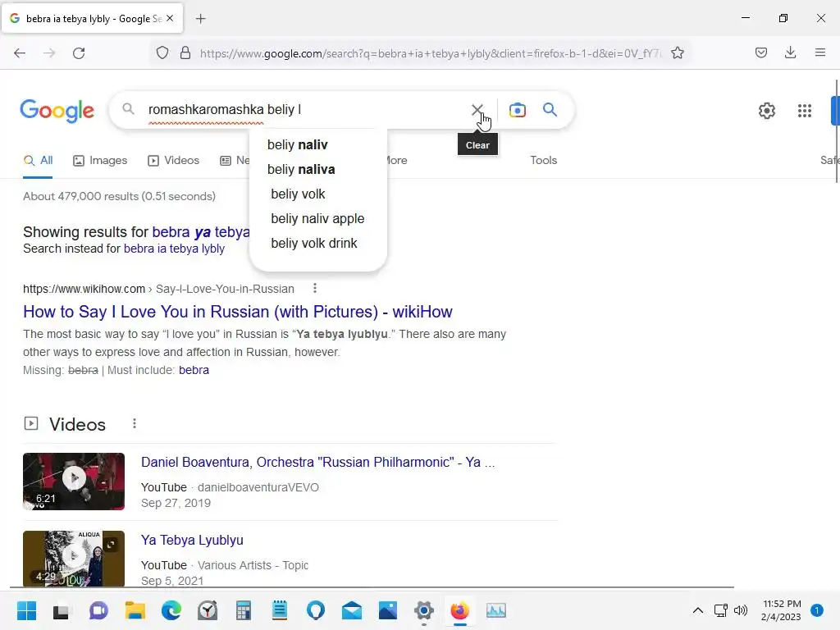Click the Firefox address bar URL

pyautogui.click(x=430, y=53)
